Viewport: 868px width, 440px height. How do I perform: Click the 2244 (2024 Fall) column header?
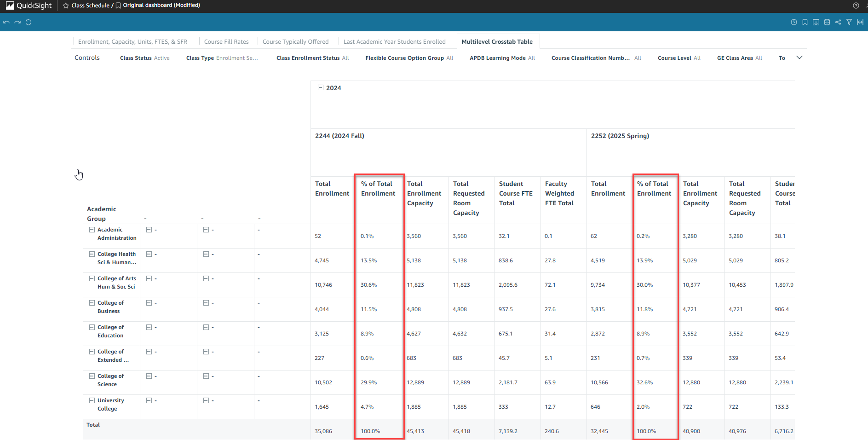pyautogui.click(x=339, y=136)
